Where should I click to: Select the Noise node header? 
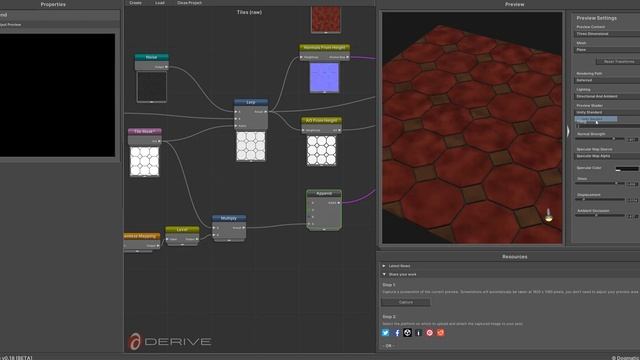(151, 57)
